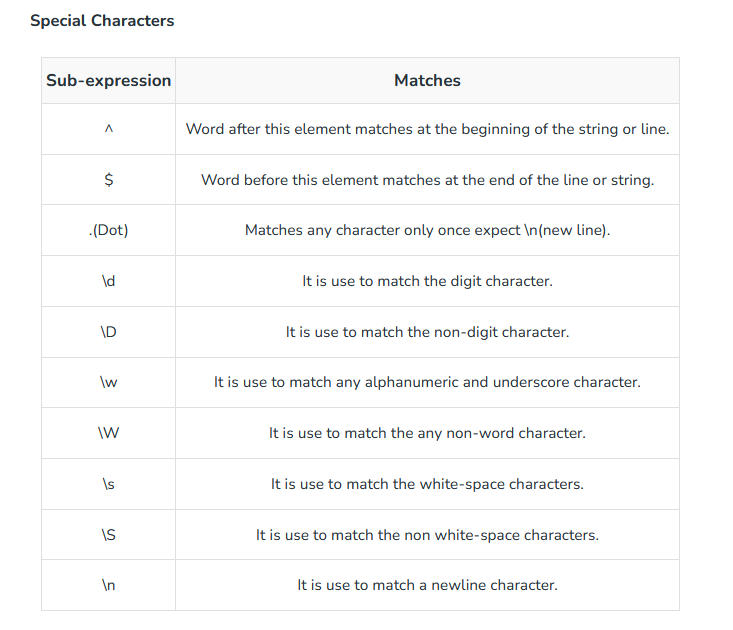
Task: Click the digit character description text
Action: coord(427,281)
